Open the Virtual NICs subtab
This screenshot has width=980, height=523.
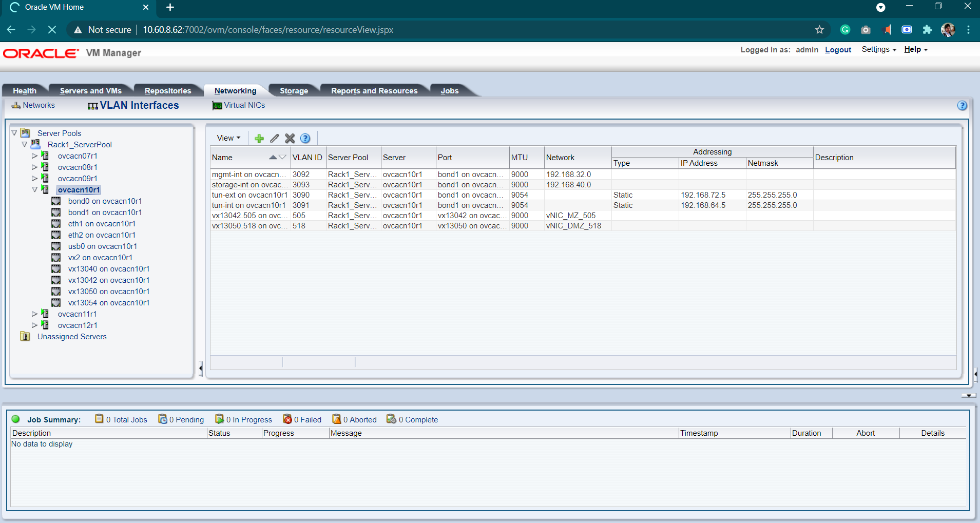(x=239, y=105)
